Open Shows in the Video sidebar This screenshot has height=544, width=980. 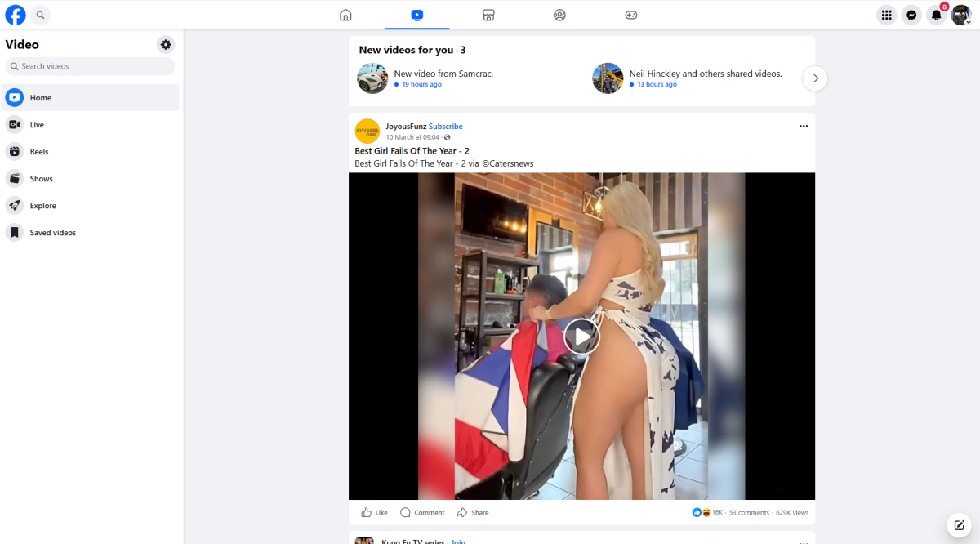click(90, 179)
